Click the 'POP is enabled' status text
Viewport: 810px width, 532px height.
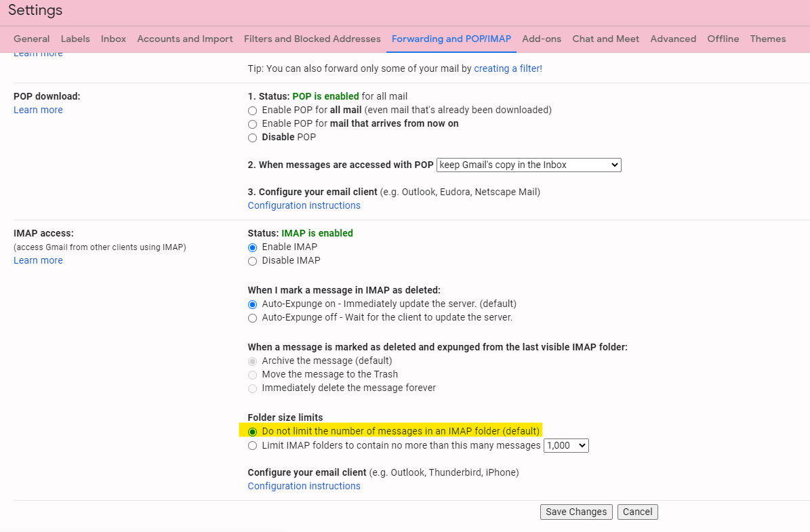point(325,96)
